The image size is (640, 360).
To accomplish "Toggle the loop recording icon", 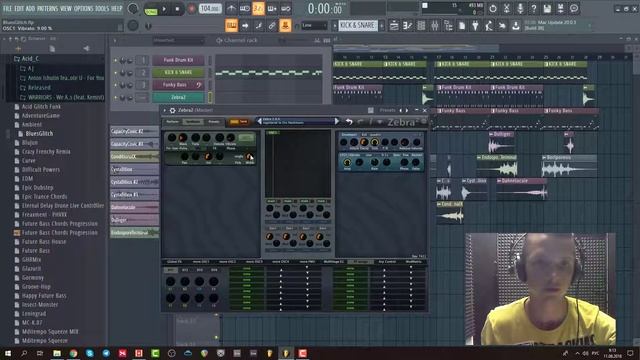I will tap(286, 9).
